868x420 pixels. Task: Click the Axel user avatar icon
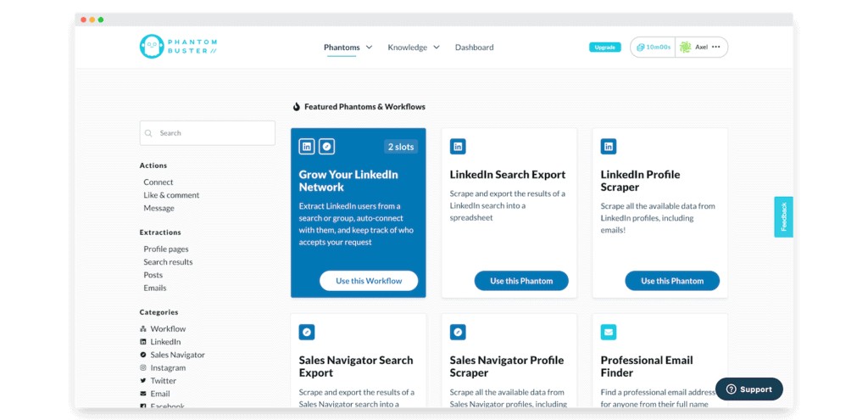[x=685, y=48]
